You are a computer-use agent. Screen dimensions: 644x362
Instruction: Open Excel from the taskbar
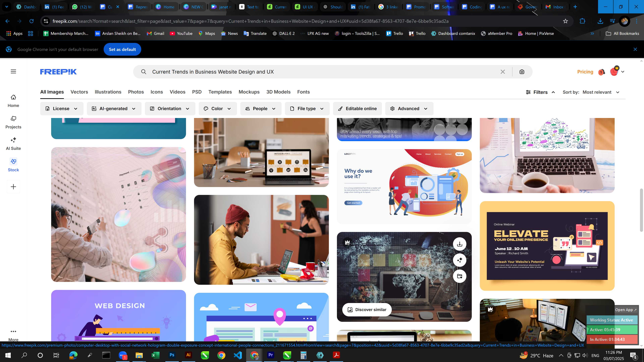[x=155, y=355]
